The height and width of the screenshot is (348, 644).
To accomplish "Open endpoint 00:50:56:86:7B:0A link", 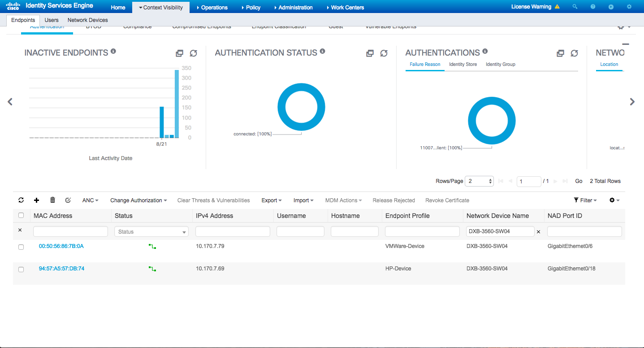I will [61, 246].
